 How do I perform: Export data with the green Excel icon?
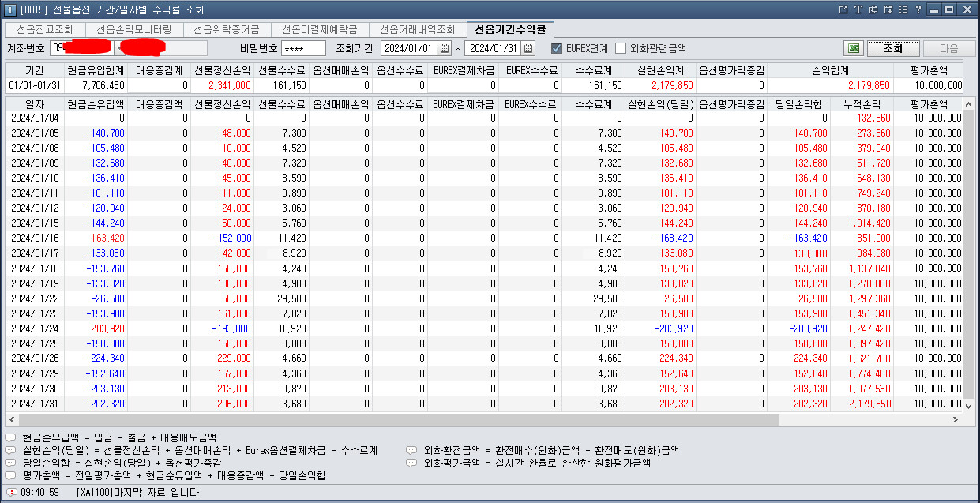point(853,48)
